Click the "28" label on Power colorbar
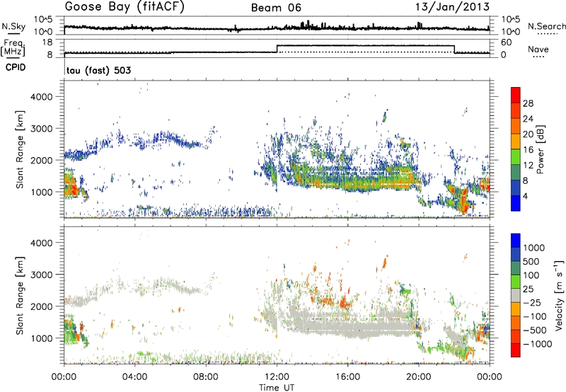This screenshot has height=392, width=566. [x=528, y=103]
